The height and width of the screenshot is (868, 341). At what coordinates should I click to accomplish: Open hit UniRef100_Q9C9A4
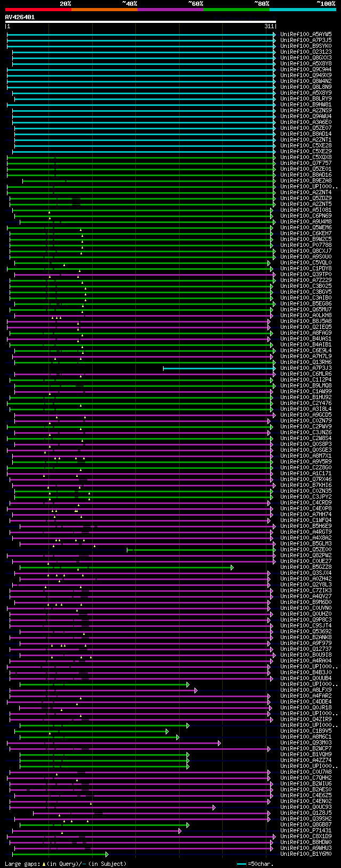306,69
